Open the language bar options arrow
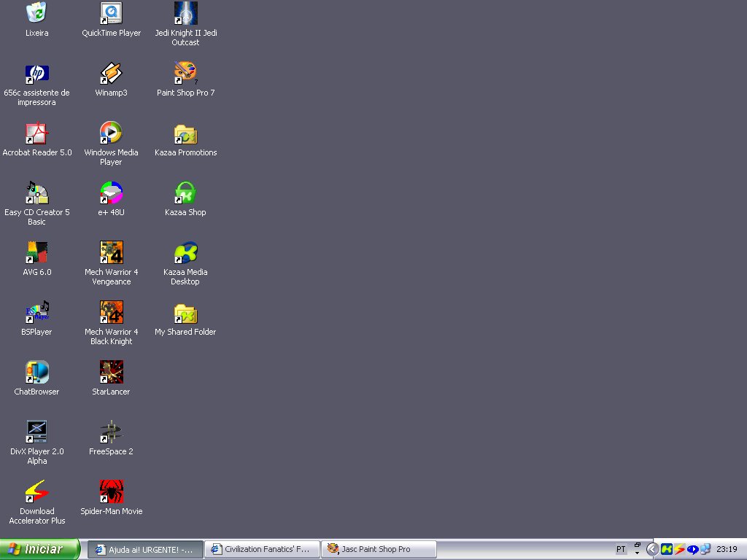 coord(637,553)
